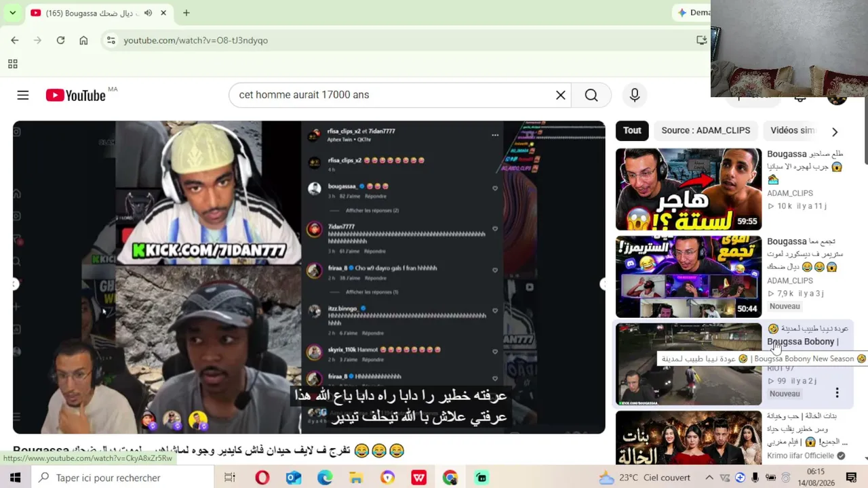Viewport: 868px width, 488px height.
Task: Open the "Krimo iifar Officielle" channel
Action: point(801,456)
